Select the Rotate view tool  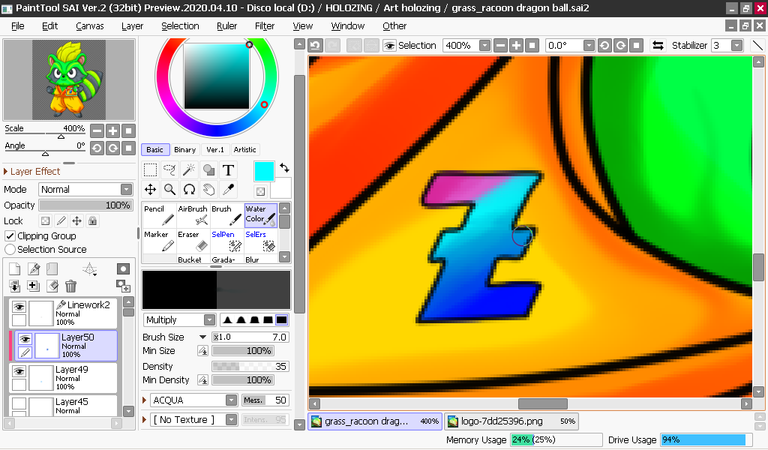click(189, 189)
